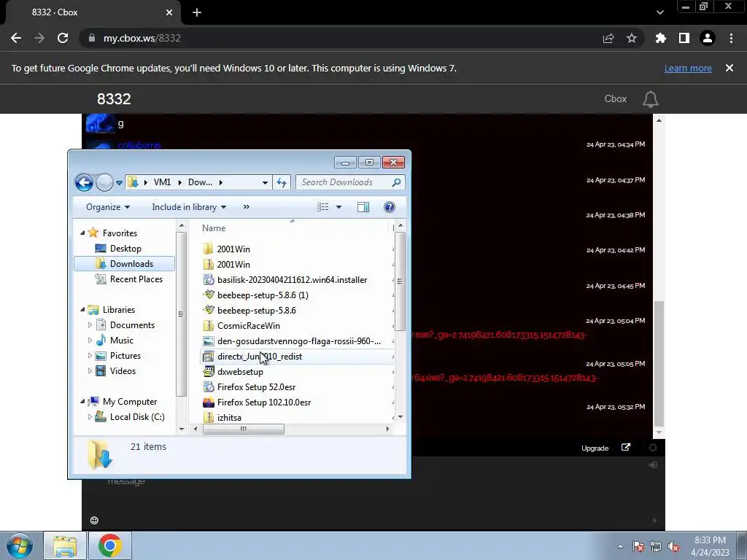Select Downloads in Favorites
The width and height of the screenshot is (747, 560).
point(124,264)
